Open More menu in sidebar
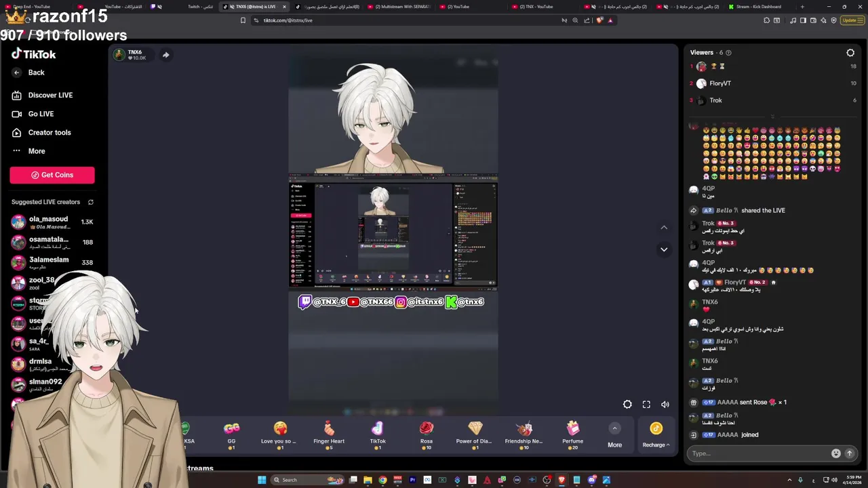Image resolution: width=868 pixels, height=488 pixels. tap(28, 151)
